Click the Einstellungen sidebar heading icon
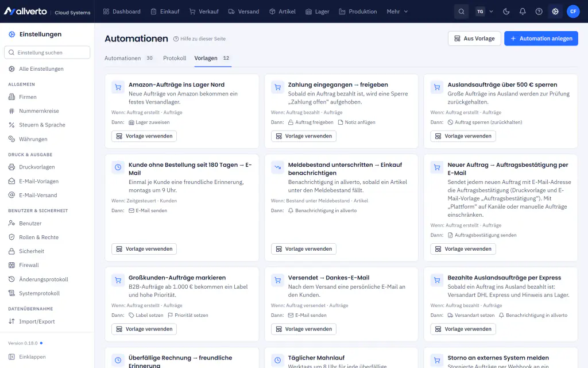The image size is (588, 368). tap(12, 34)
